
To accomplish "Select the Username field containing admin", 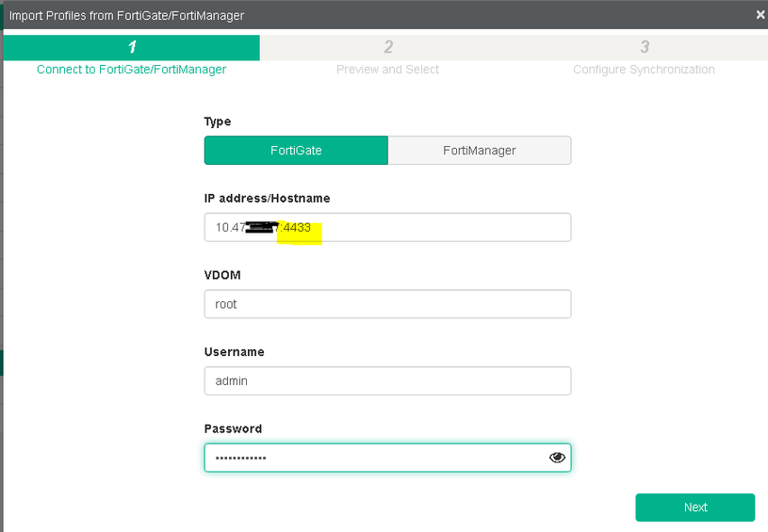I will [x=387, y=381].
